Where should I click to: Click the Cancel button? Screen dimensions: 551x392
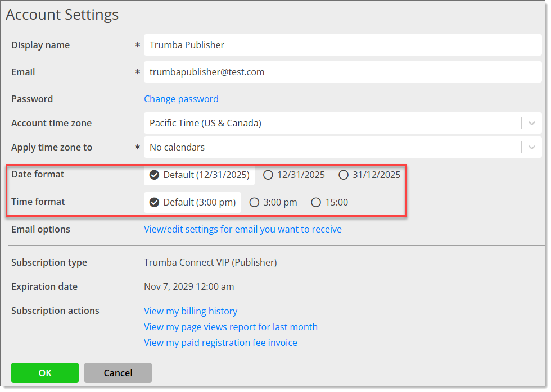pyautogui.click(x=118, y=373)
